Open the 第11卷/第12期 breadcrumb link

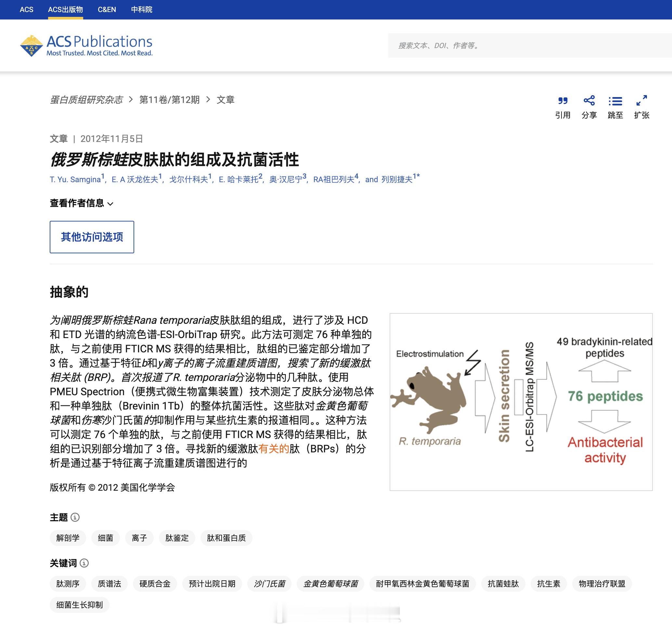(169, 100)
